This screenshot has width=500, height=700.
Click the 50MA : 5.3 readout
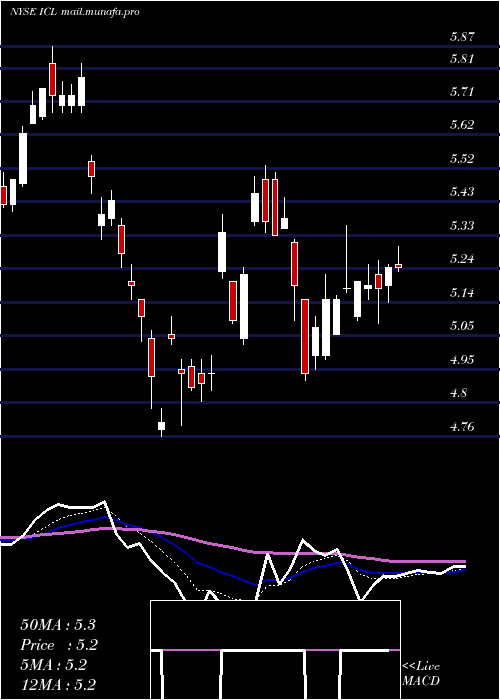58,625
